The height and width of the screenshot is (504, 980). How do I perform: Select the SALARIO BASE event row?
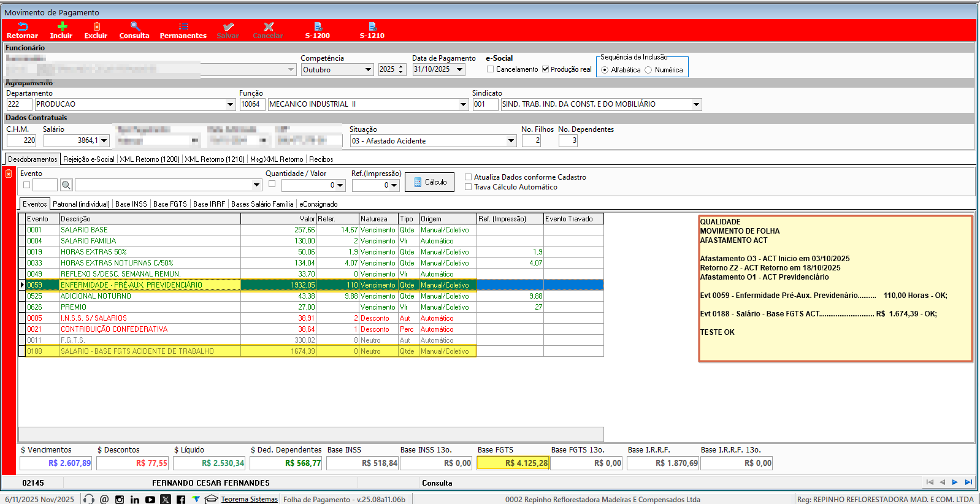(84, 230)
